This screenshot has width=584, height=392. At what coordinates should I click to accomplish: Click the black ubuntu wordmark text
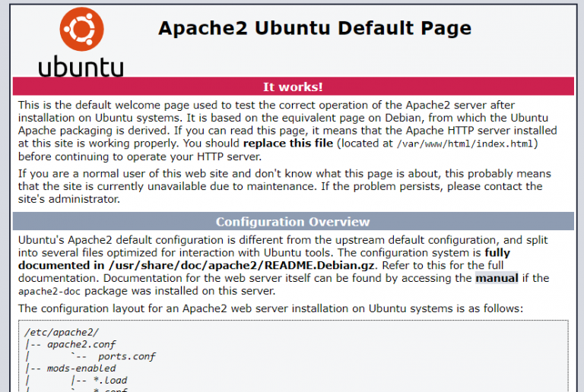(x=81, y=65)
